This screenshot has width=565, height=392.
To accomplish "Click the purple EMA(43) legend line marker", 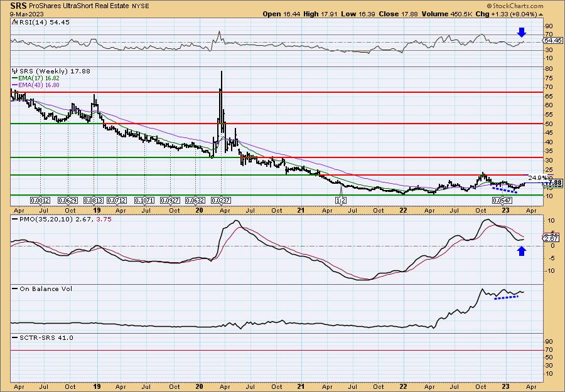I will [x=14, y=85].
